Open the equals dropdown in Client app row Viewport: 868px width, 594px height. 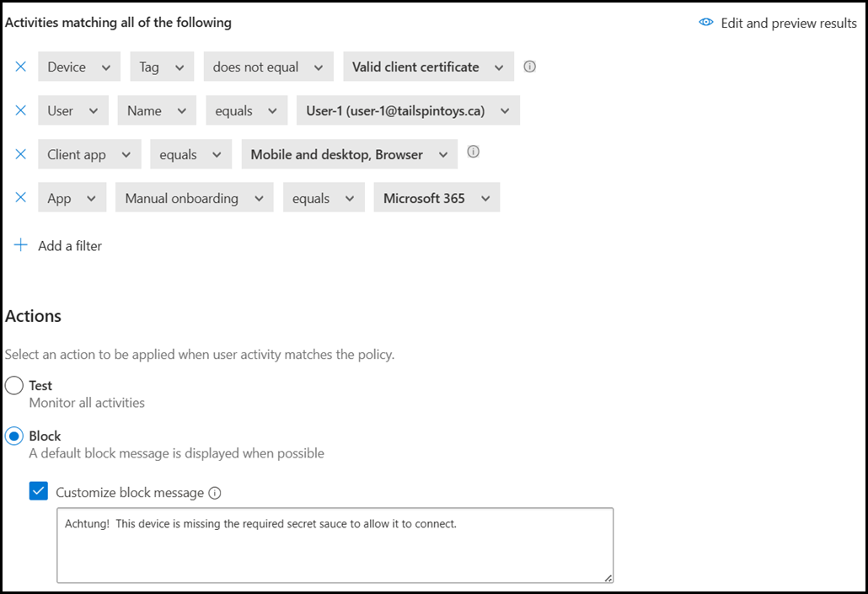pyautogui.click(x=191, y=154)
